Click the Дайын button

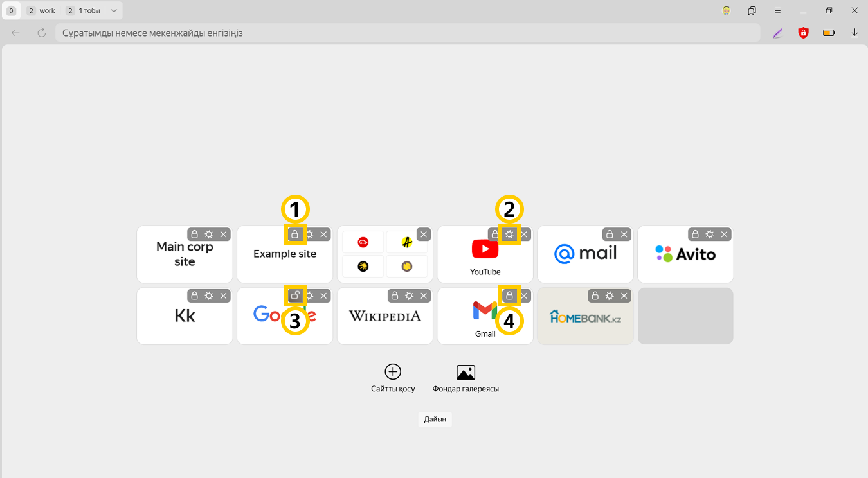click(x=435, y=420)
